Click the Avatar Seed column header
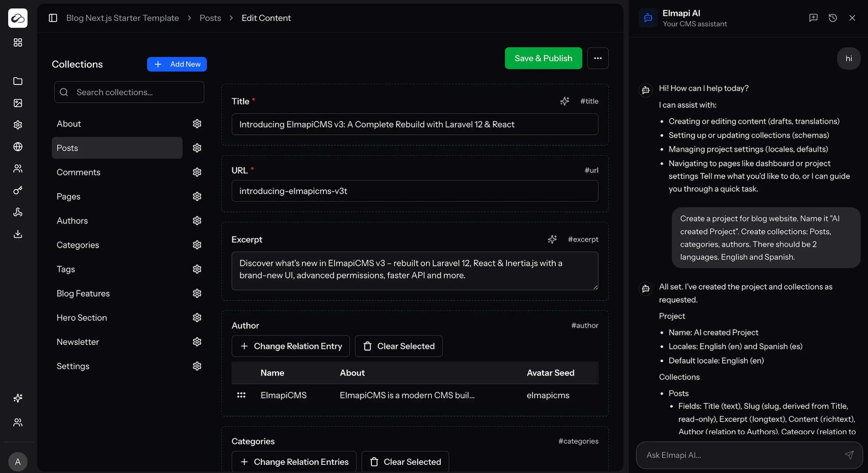The image size is (868, 473). pyautogui.click(x=550, y=373)
